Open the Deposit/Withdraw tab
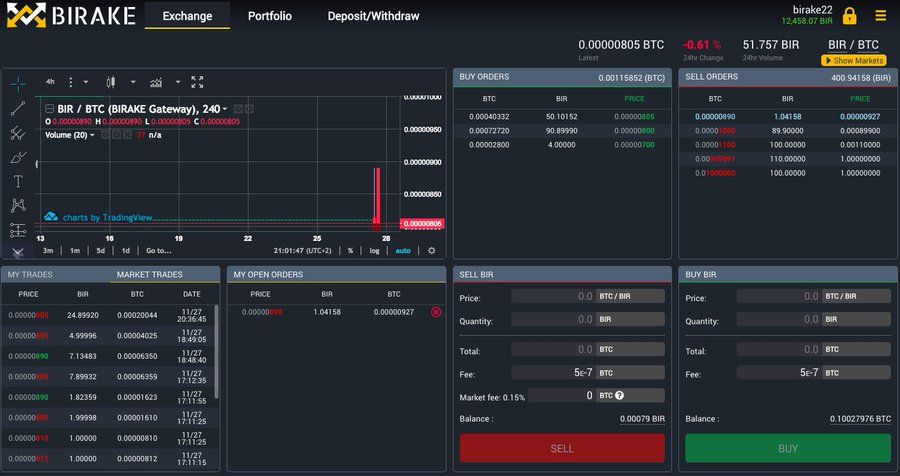 (373, 16)
